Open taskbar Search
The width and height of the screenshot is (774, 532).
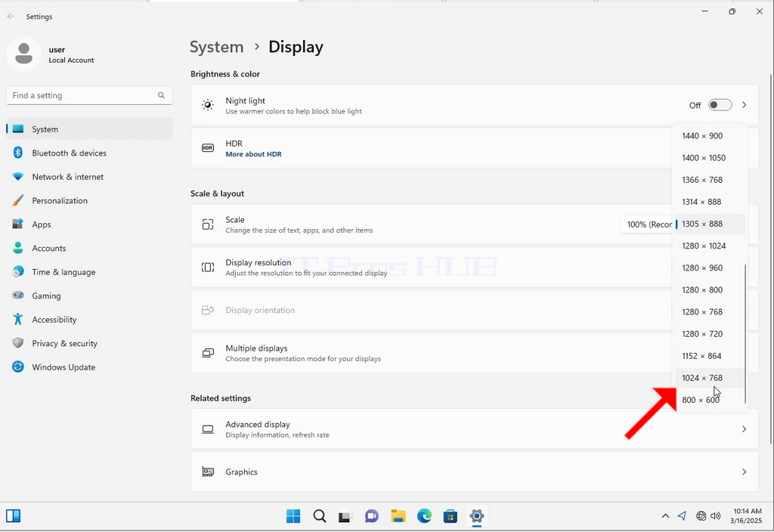[320, 516]
